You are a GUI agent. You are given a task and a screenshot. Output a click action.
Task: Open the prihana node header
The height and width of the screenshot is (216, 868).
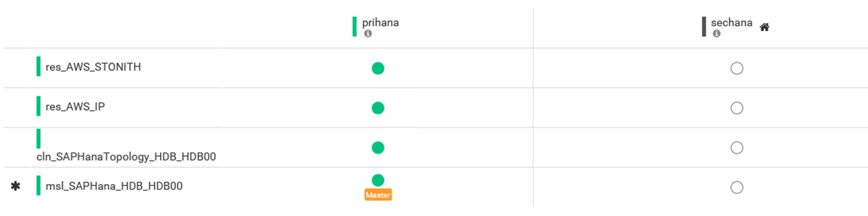(380, 22)
